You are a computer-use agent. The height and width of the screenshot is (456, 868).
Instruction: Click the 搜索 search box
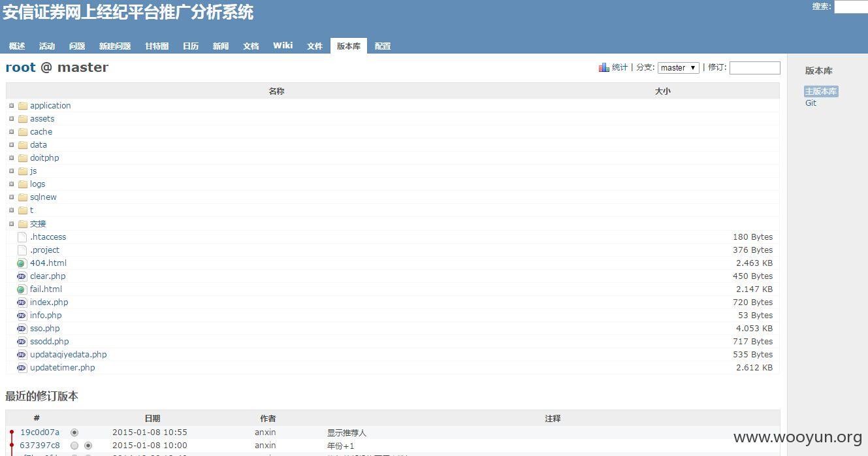click(851, 7)
